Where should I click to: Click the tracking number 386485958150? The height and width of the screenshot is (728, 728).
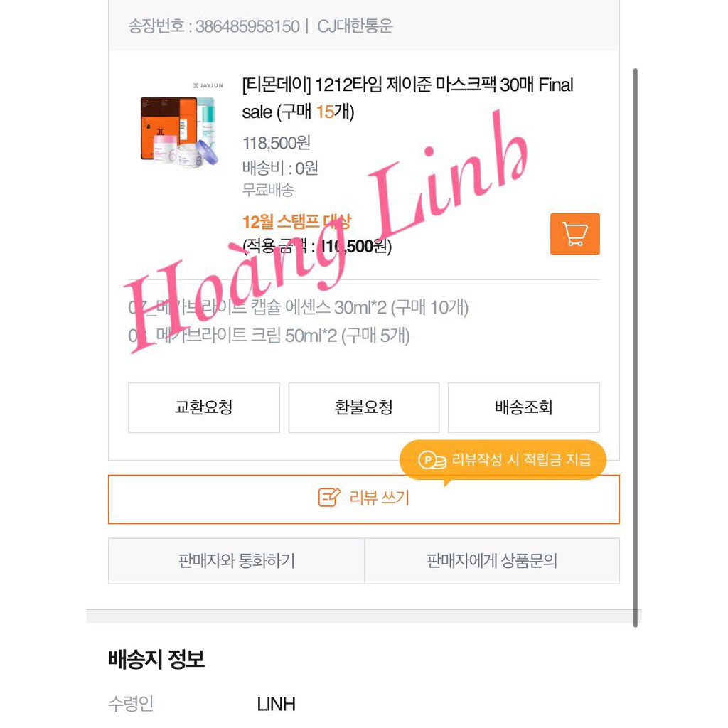[x=247, y=26]
